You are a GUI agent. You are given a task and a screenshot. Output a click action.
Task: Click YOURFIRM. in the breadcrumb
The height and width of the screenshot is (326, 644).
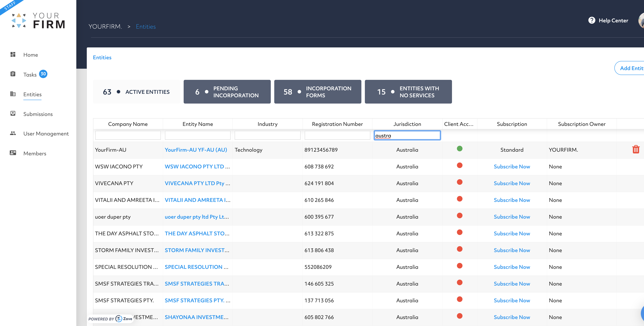[x=105, y=26]
